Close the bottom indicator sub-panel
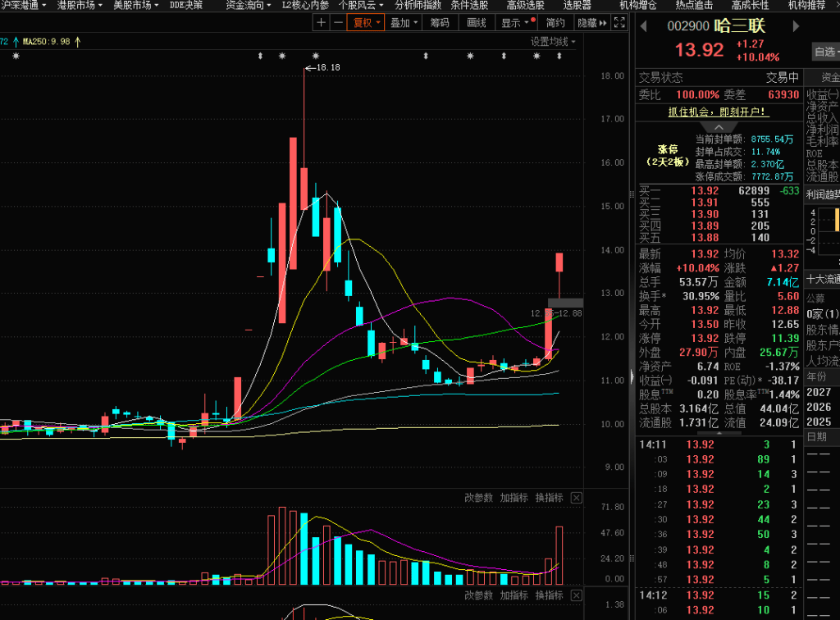The image size is (840, 620). click(577, 595)
